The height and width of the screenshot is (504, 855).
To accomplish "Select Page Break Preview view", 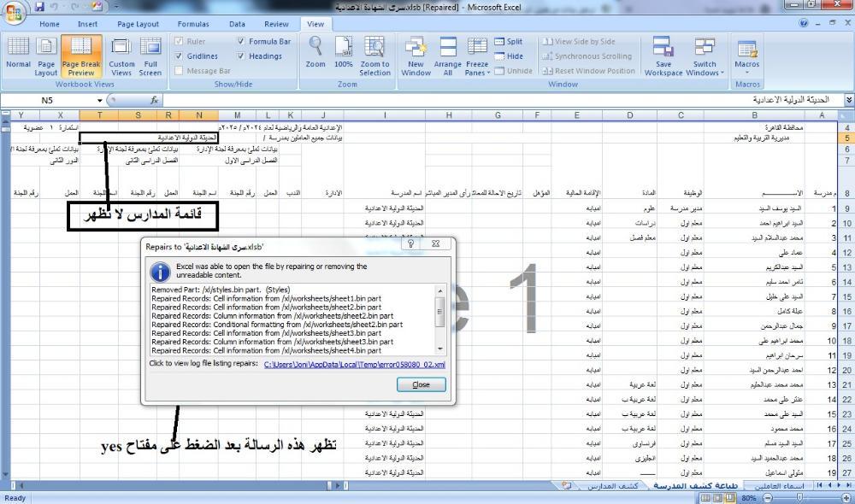I will [81, 56].
